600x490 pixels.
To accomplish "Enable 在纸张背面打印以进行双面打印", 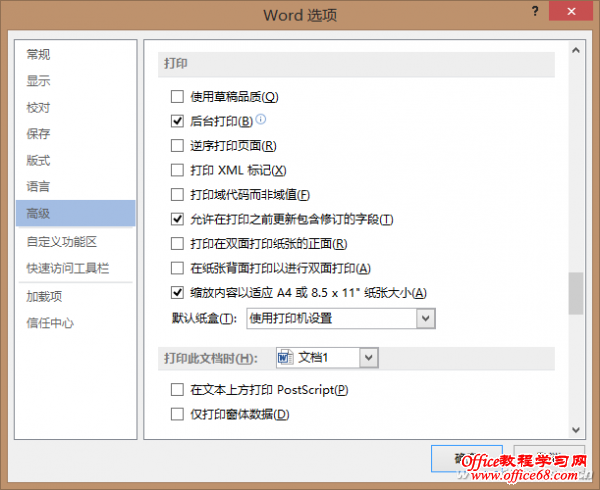I will coord(177,268).
